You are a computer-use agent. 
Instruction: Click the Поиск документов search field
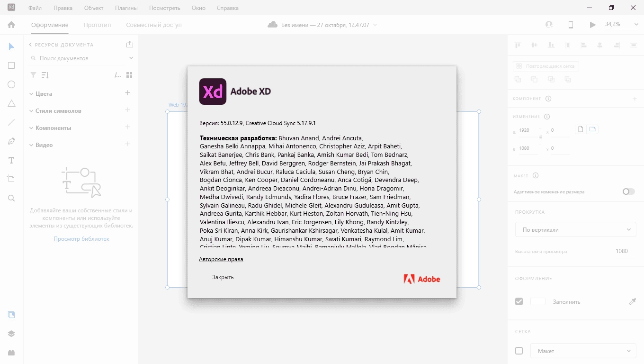click(x=78, y=58)
